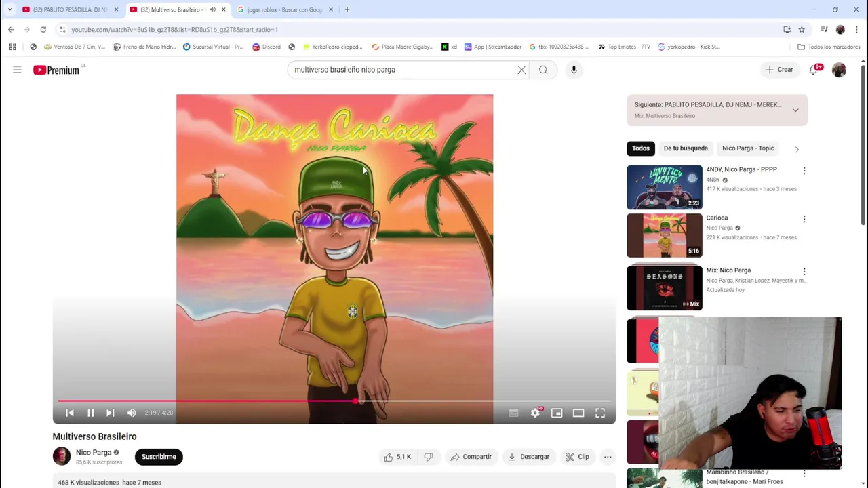
Task: Show more filter chips arrow
Action: [797, 148]
